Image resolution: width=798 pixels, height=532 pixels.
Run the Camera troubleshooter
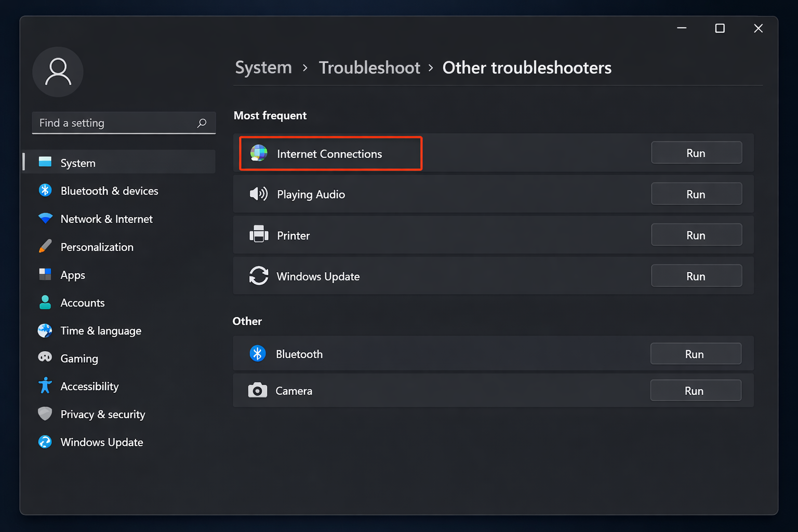click(x=696, y=390)
